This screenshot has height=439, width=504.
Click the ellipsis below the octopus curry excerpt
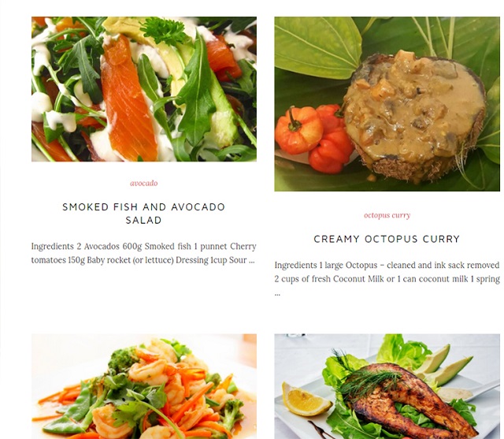[x=277, y=294]
